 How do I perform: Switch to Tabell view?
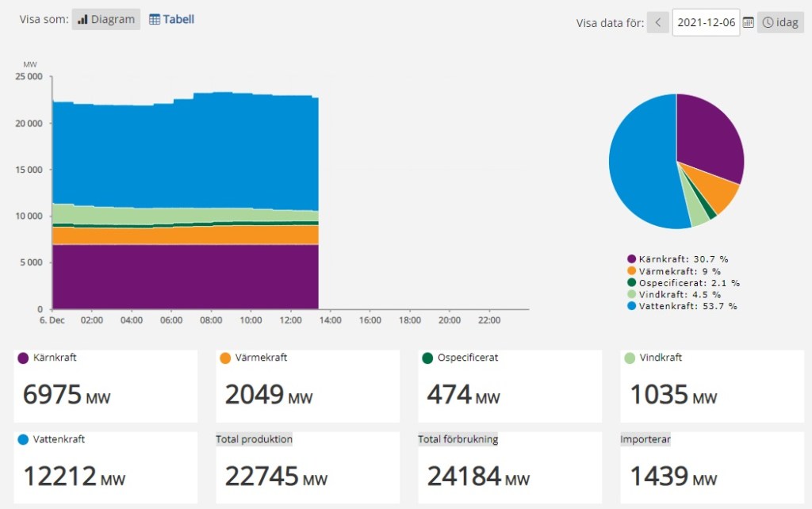pos(172,20)
